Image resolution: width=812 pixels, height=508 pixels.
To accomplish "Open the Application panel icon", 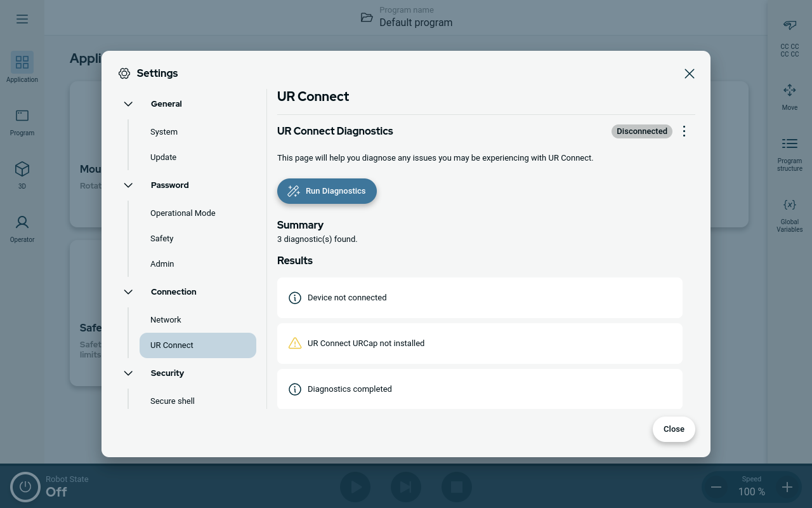I will point(22,62).
